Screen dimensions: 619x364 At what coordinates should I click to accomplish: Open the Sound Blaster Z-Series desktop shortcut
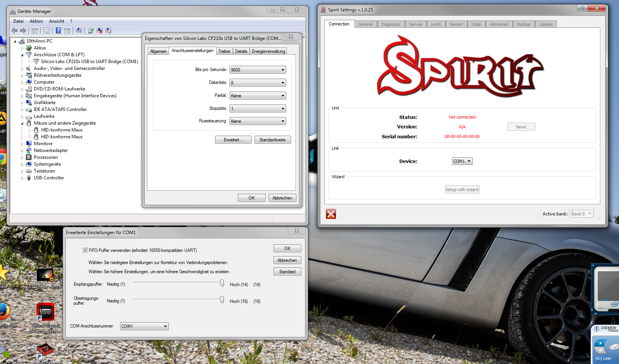coord(45,312)
